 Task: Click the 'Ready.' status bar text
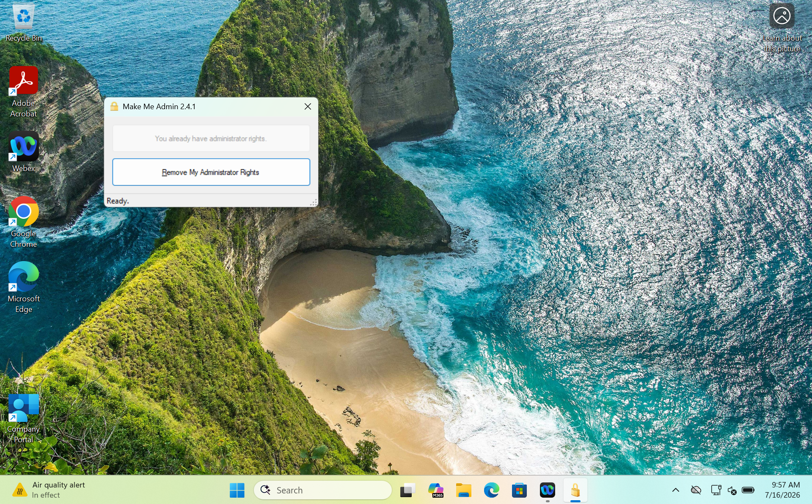[x=118, y=201]
